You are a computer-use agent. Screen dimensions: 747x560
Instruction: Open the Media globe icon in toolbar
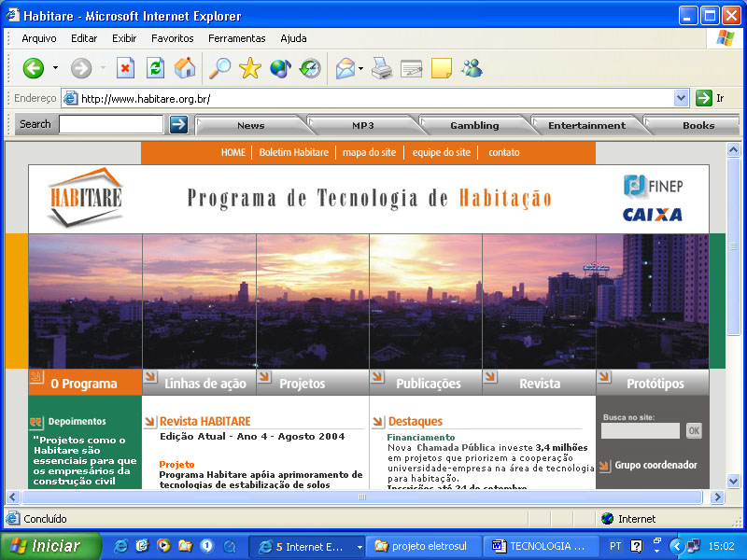point(280,68)
